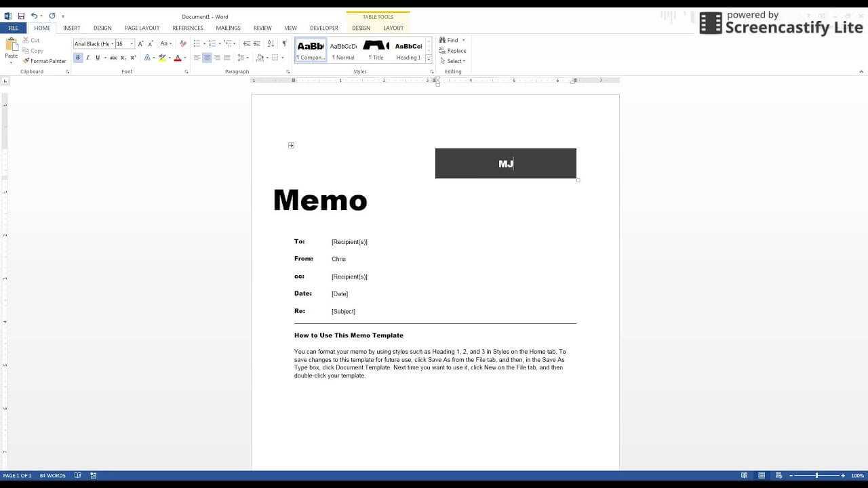The image size is (868, 488).
Task: Click the Format Painter tool
Action: [44, 61]
